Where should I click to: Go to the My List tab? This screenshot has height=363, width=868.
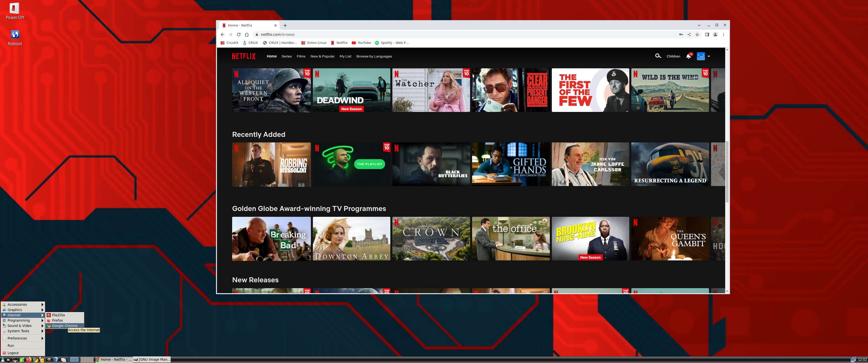(345, 56)
